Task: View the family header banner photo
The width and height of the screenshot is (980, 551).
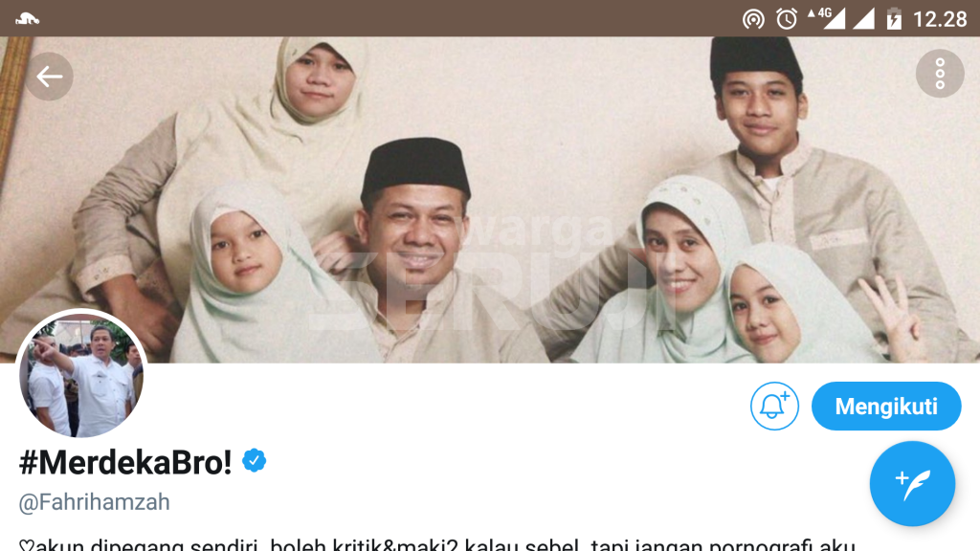Action: tap(490, 200)
